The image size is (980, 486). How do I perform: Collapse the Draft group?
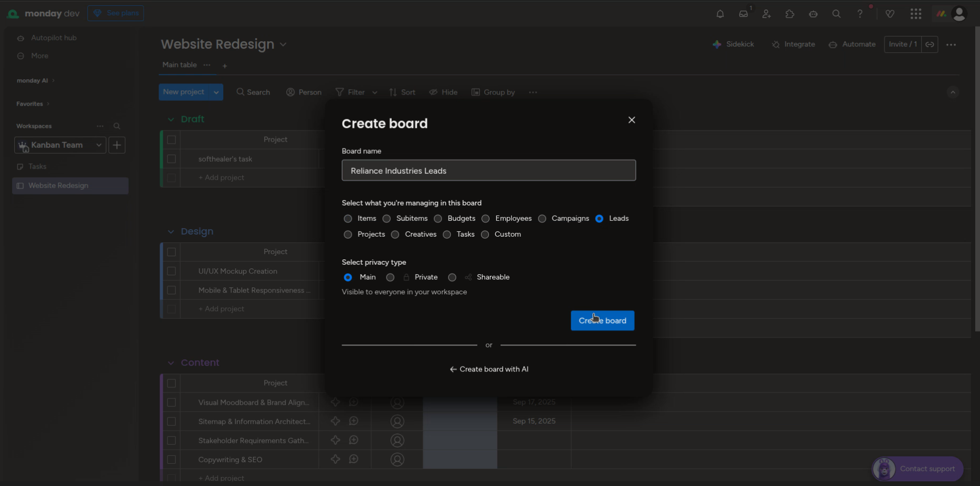[x=171, y=119]
